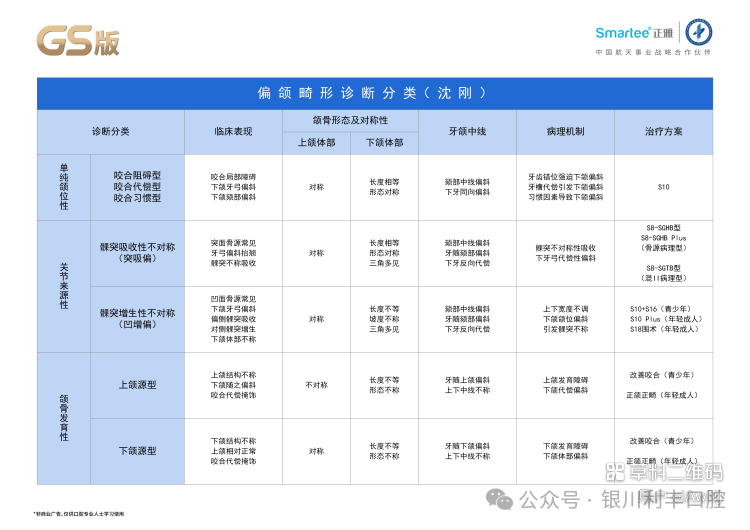Click the 病理机制 column header

[565, 132]
